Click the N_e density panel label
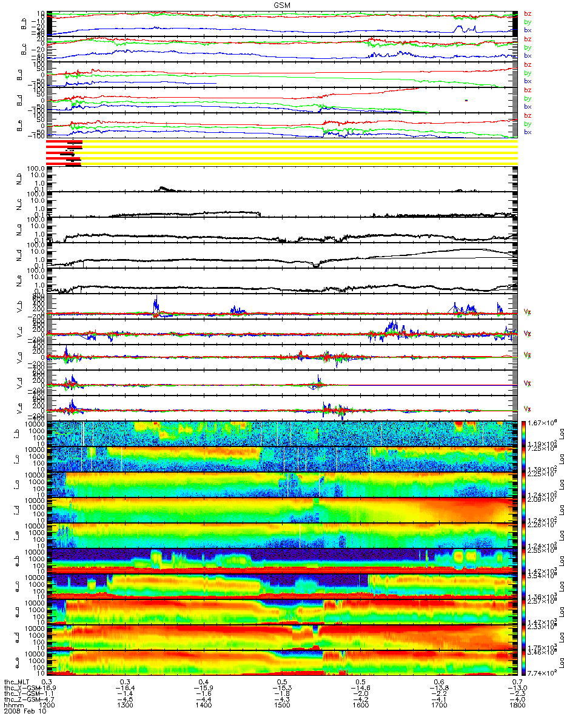 20,281
